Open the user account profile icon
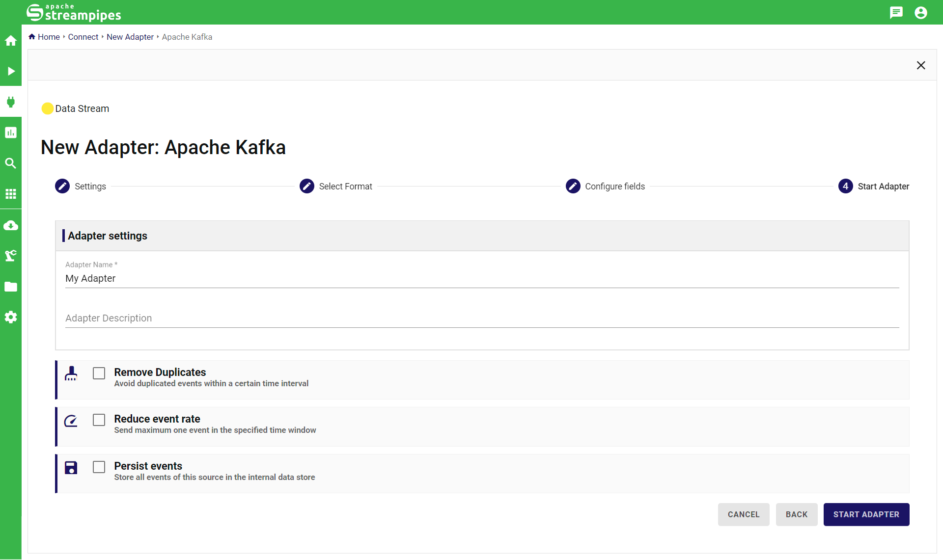The height and width of the screenshot is (560, 943). [921, 12]
